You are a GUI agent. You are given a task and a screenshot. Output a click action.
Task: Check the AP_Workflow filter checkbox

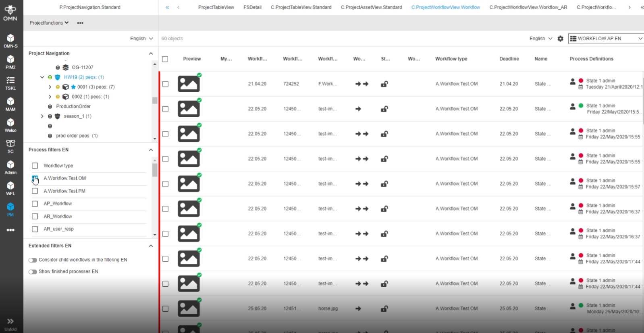(35, 204)
